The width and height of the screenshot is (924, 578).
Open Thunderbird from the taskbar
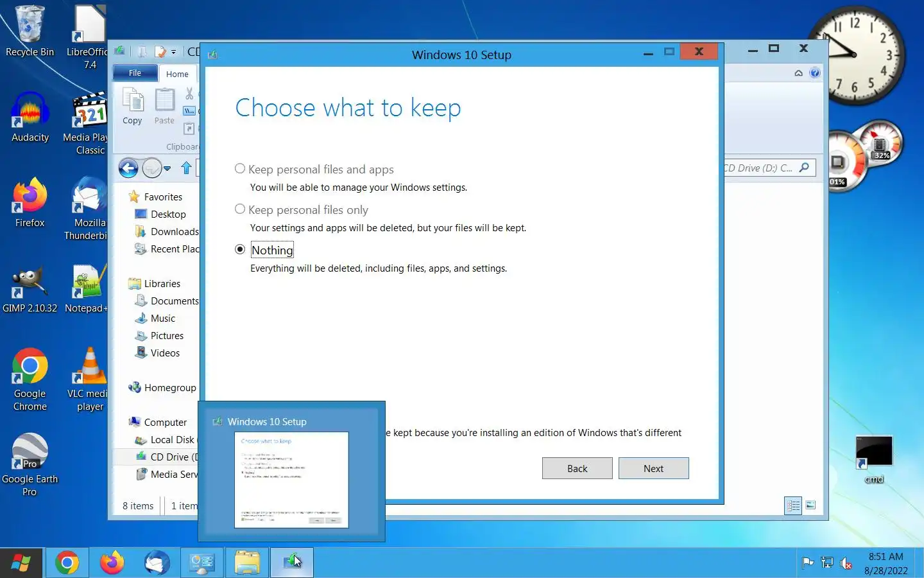pos(157,563)
